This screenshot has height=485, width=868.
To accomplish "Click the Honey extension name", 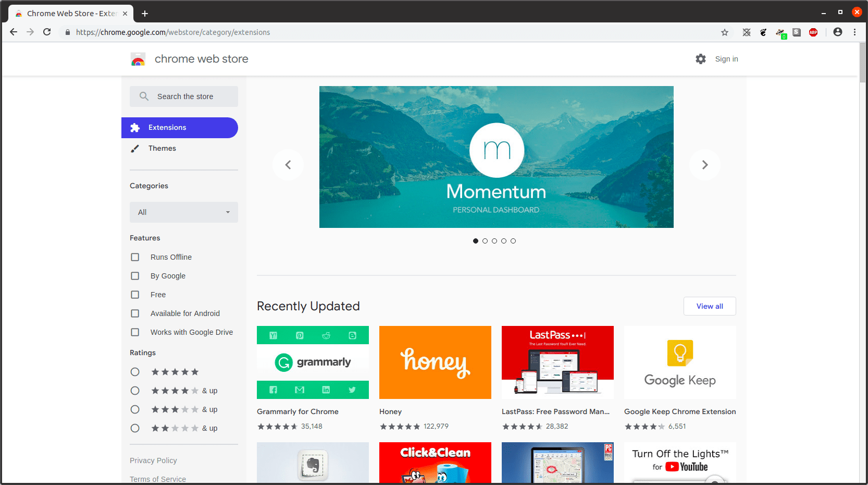I will (390, 411).
